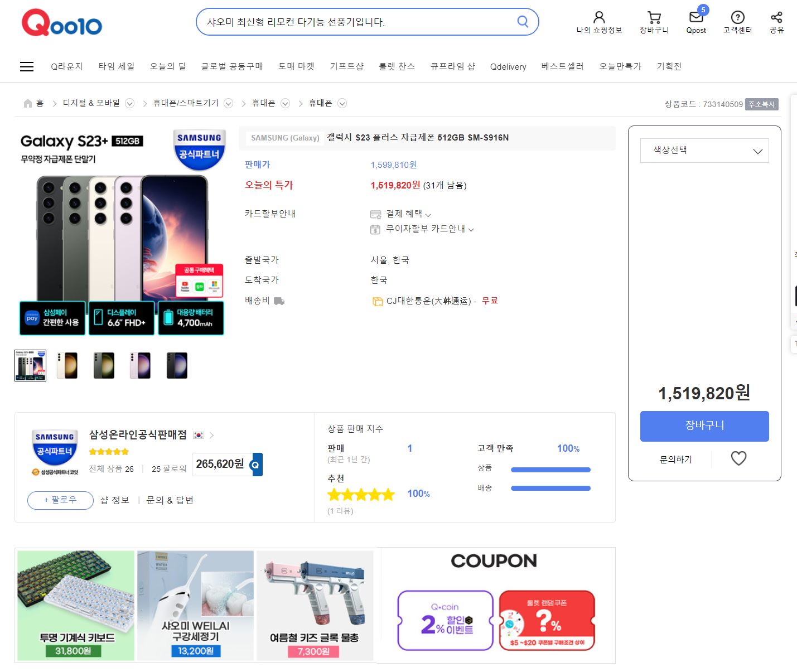Open 샤오미 WEILAI 구강세정기 ad
797x672 pixels.
pyautogui.click(x=195, y=606)
